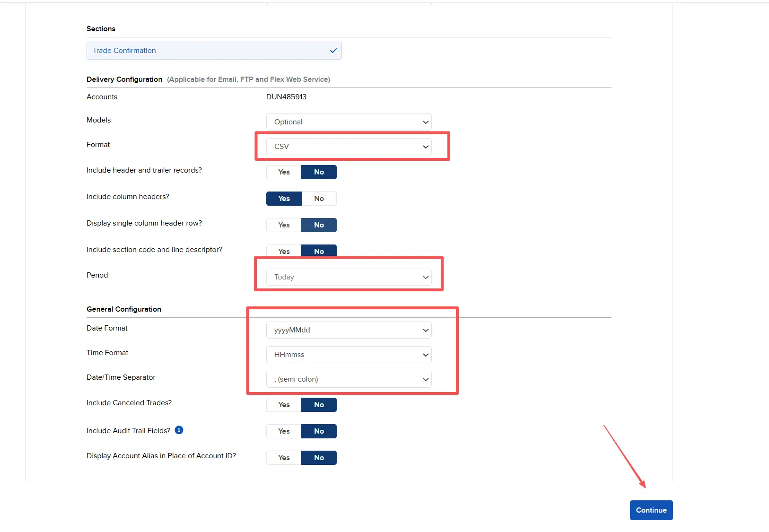Image resolution: width=769 pixels, height=532 pixels.
Task: Enable section code and line descriptor
Action: click(284, 251)
